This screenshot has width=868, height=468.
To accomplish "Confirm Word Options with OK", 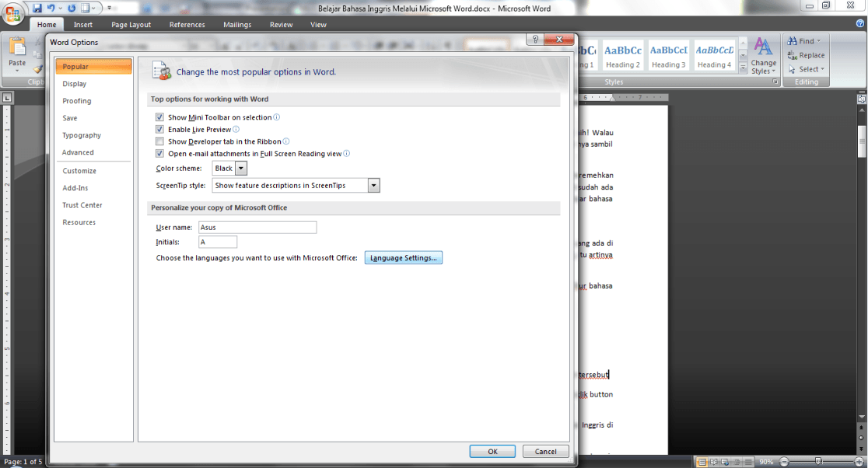I will tap(492, 452).
